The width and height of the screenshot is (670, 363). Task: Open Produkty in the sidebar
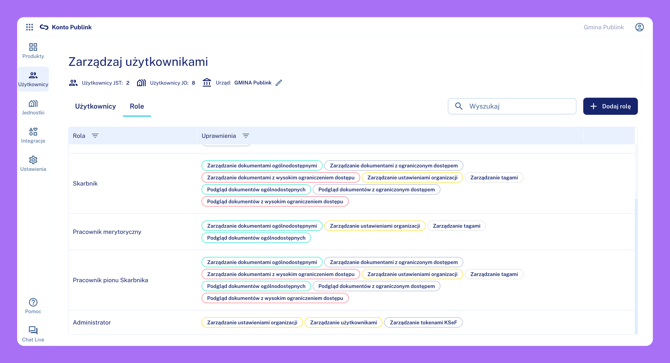tap(33, 50)
